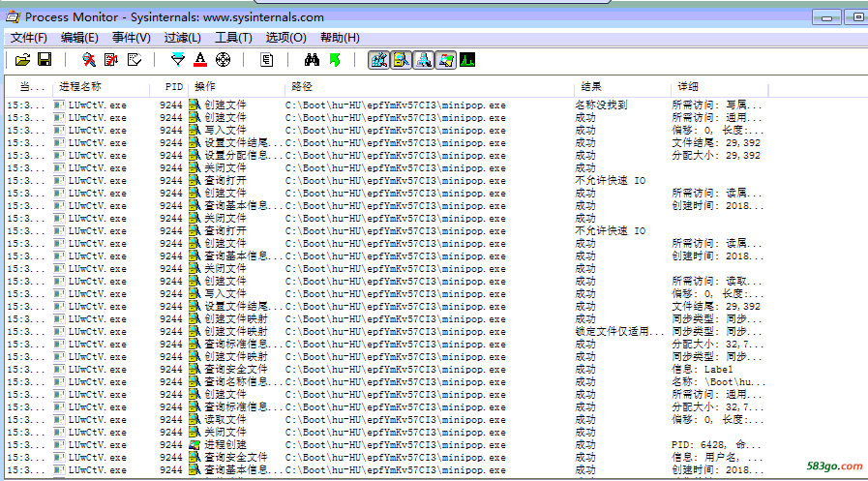Click the process-create icon in the 进程创建 row

(x=195, y=444)
